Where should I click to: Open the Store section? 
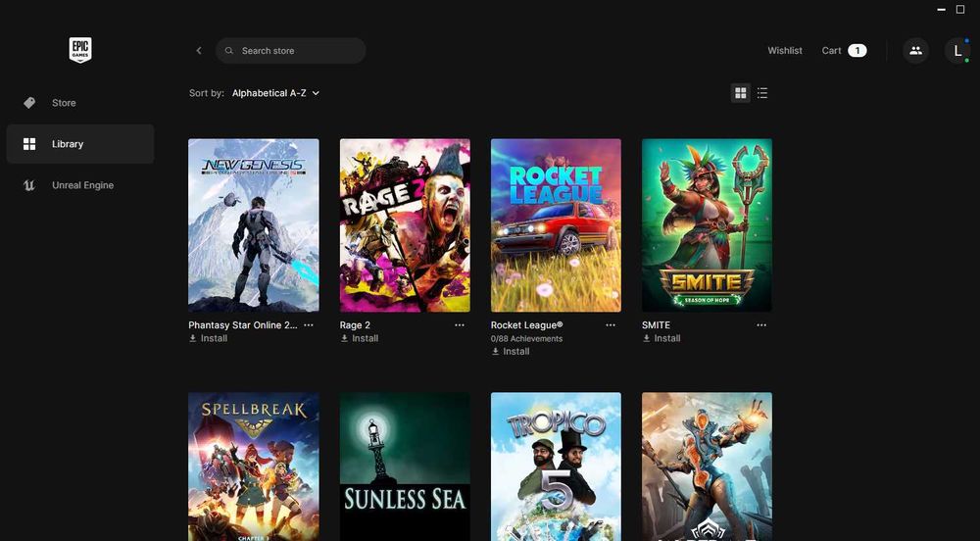coord(80,103)
